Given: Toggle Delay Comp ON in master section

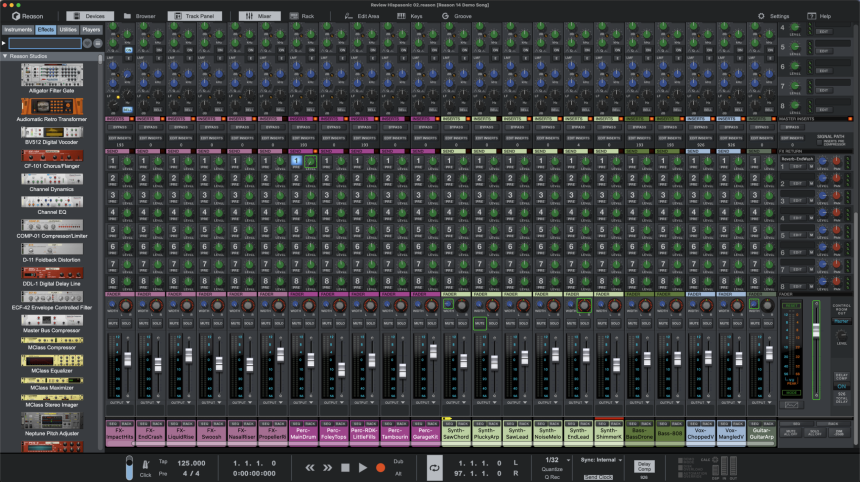Looking at the screenshot, I should (x=841, y=387).
